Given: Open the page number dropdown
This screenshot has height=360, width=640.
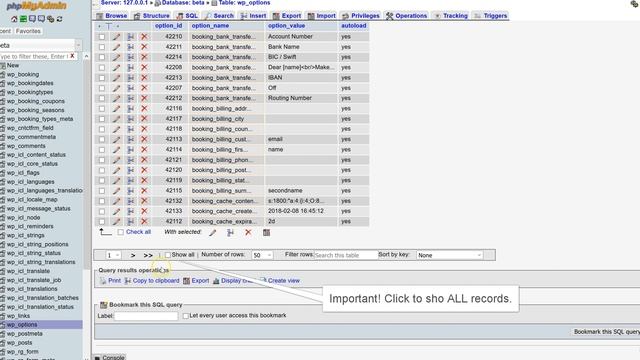Looking at the screenshot, I should coord(113,255).
